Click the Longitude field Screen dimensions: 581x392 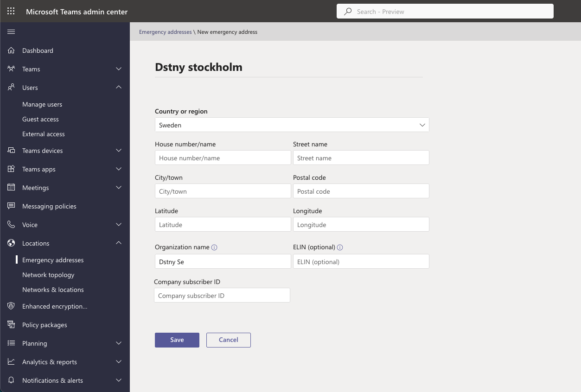361,225
